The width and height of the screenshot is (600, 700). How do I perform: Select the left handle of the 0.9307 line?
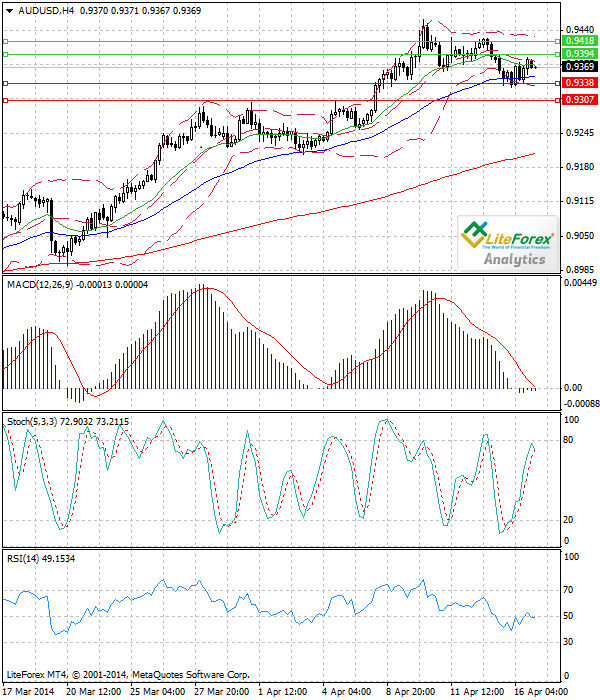point(6,100)
